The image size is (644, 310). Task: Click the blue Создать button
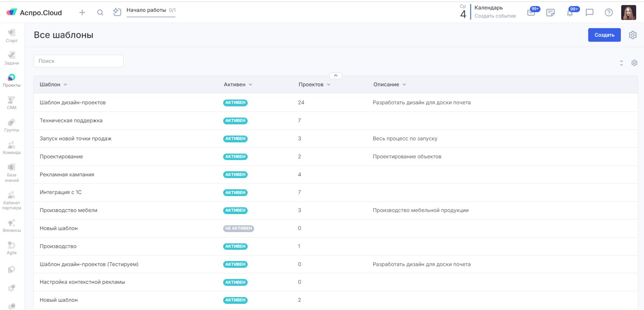click(x=604, y=35)
